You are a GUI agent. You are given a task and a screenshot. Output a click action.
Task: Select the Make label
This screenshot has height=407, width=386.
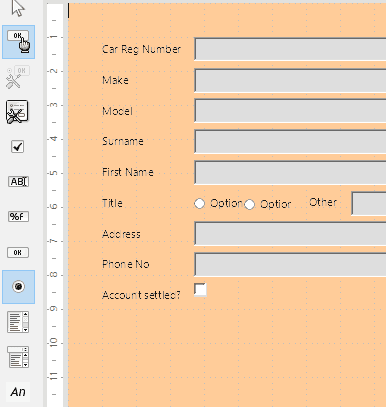click(115, 80)
